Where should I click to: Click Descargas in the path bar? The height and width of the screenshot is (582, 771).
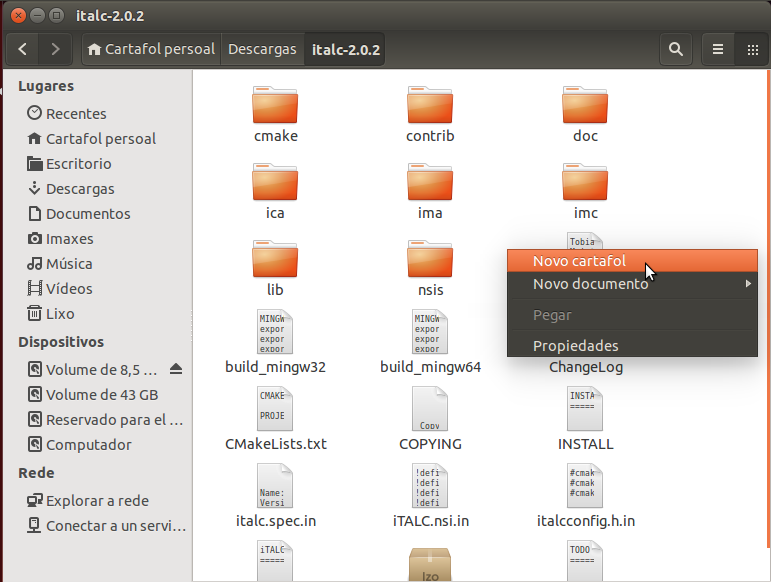(x=263, y=49)
